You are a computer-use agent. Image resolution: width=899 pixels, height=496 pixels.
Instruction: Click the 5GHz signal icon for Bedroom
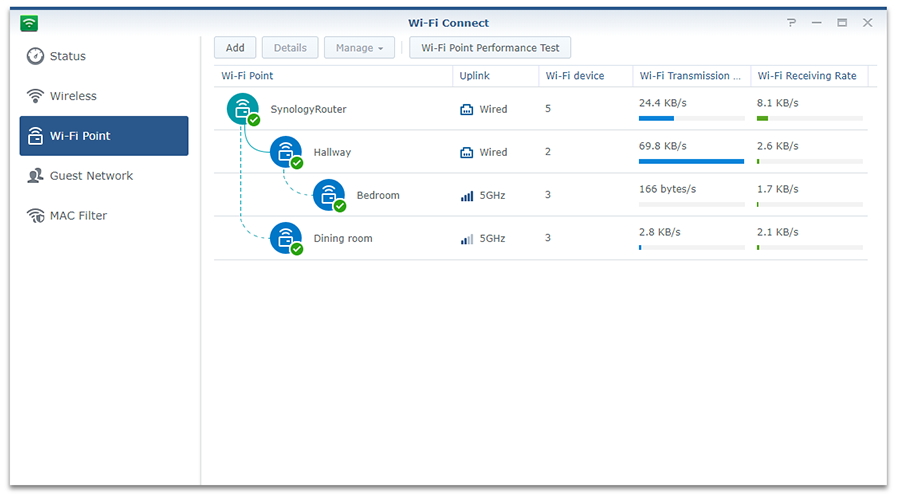click(x=466, y=196)
